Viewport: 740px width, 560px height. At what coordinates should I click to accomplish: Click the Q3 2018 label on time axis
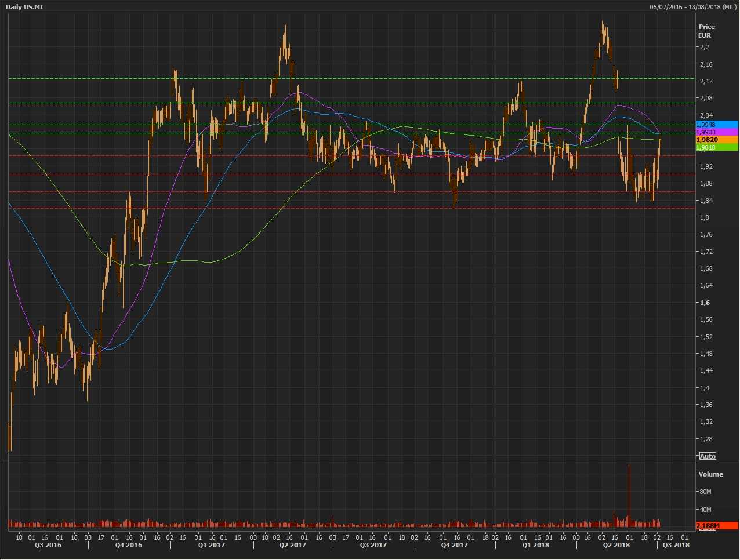click(x=676, y=545)
